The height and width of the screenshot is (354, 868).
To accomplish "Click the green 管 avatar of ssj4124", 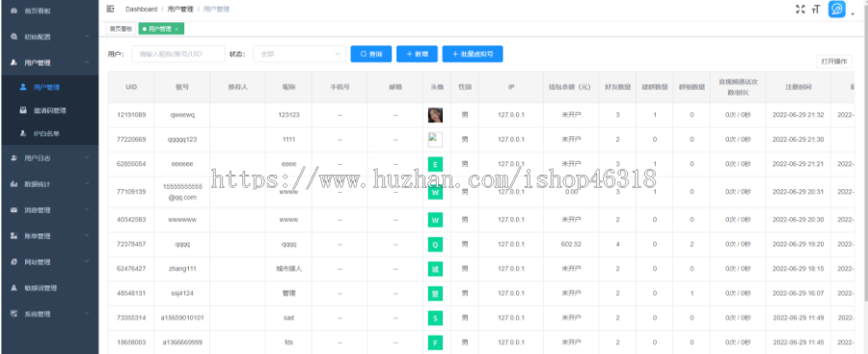I will point(435,293).
